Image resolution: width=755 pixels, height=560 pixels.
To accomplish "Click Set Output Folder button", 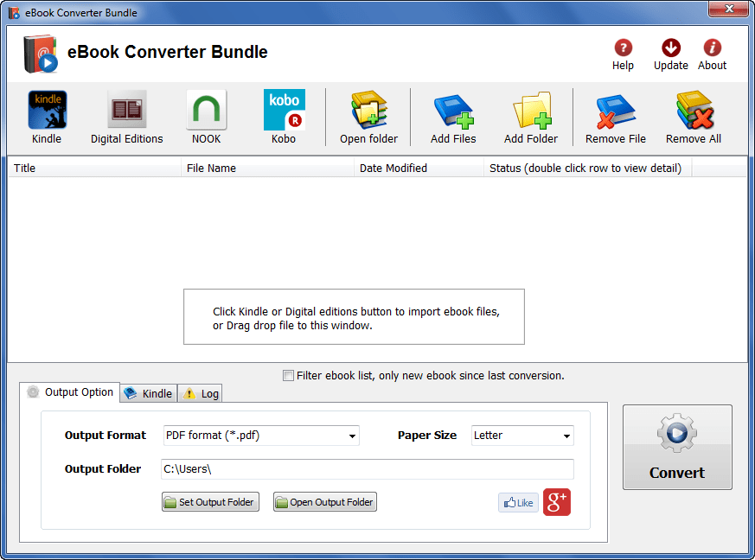I will pyautogui.click(x=210, y=502).
